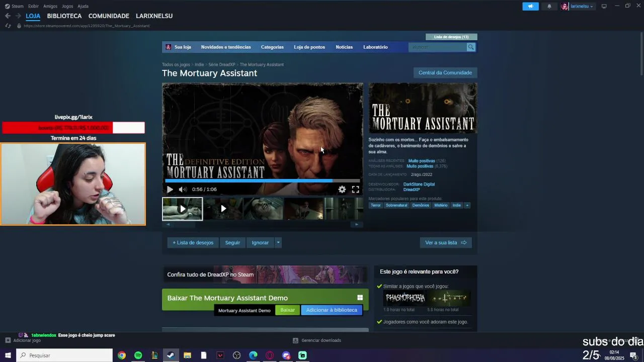Click the Seguir button
The width and height of the screenshot is (644, 362).
point(232,243)
